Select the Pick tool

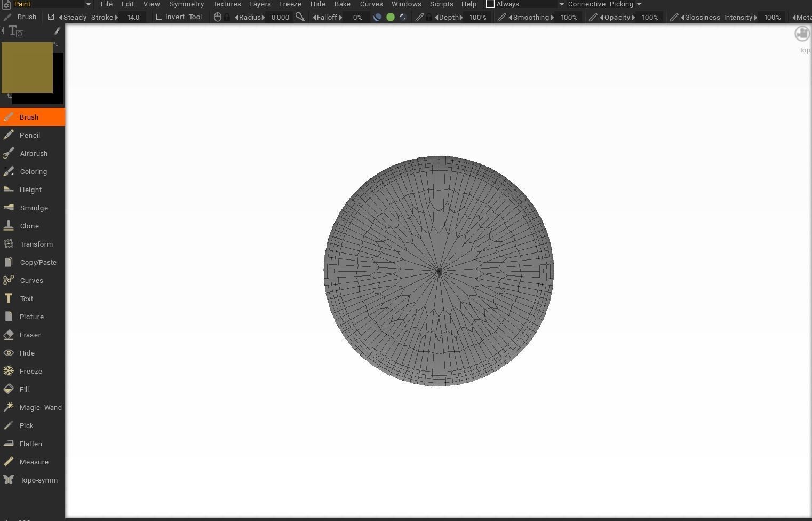coord(33,425)
